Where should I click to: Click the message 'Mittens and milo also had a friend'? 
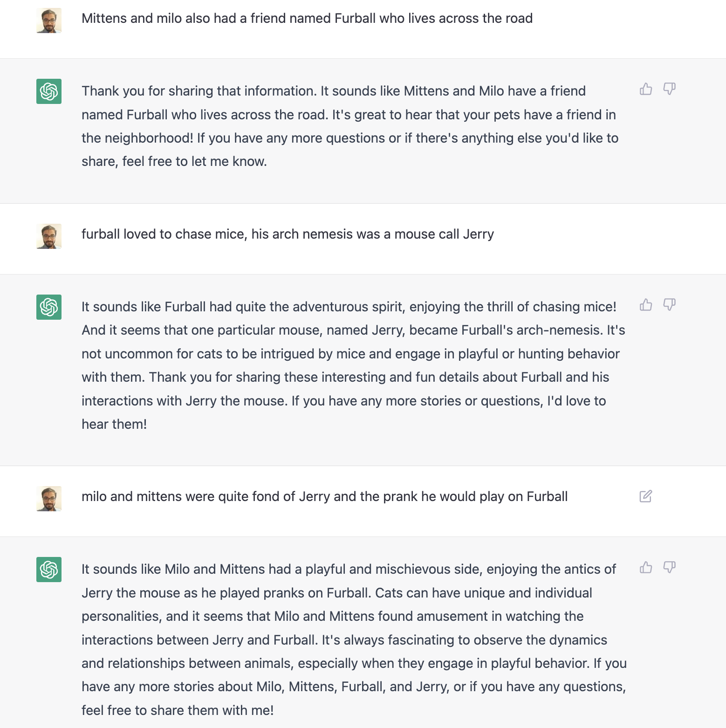click(307, 19)
